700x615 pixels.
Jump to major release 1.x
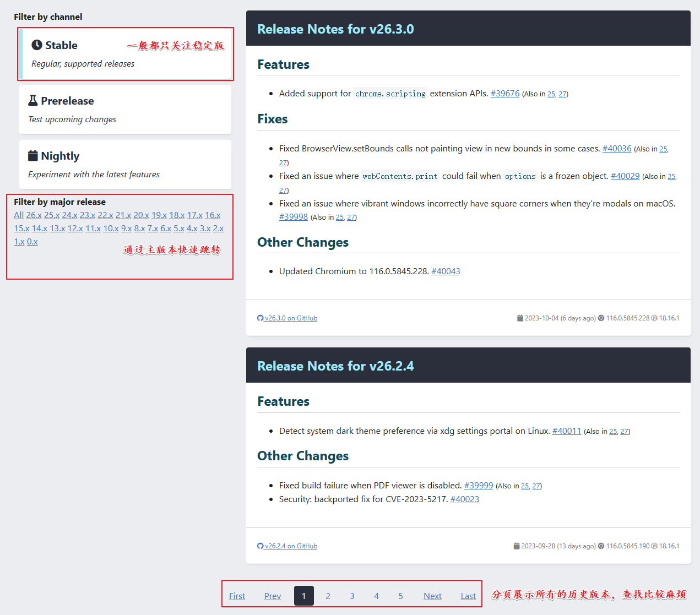[x=19, y=242]
